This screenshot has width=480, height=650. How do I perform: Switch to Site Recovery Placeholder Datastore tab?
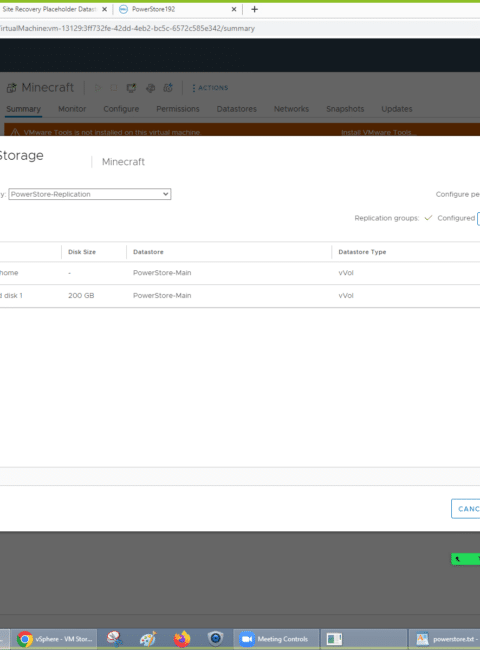tap(54, 9)
